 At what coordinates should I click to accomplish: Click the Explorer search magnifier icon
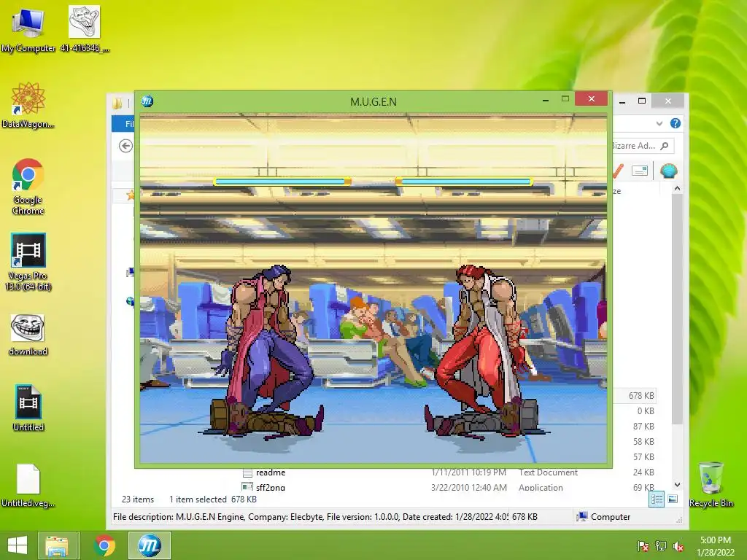[x=665, y=146]
